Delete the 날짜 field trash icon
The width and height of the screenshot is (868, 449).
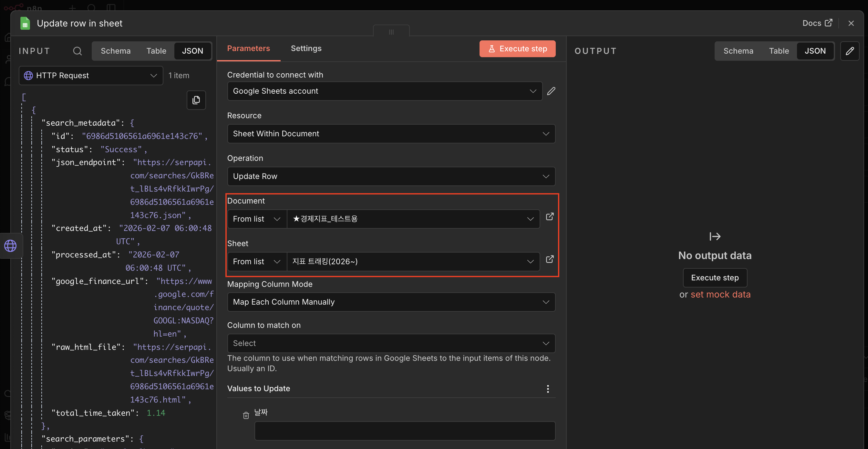coord(246,415)
